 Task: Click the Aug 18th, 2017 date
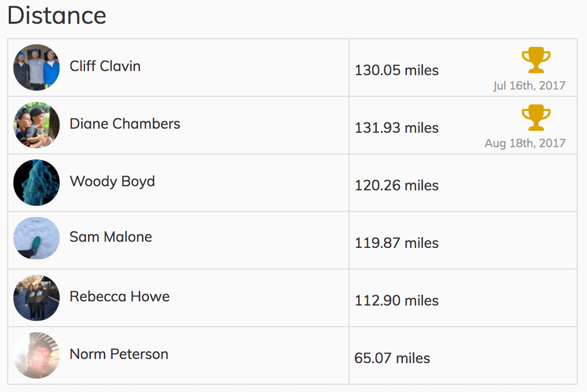click(525, 144)
